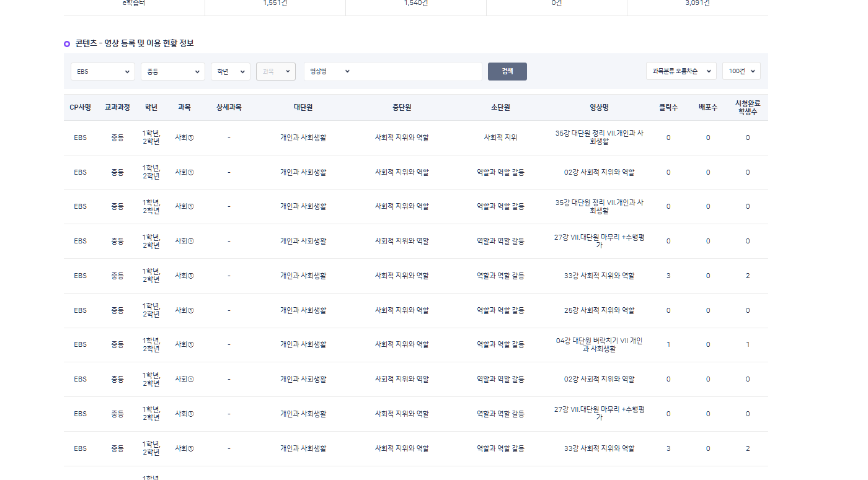Open the 과목분류 오름차순 sort dropdown
The width and height of the screenshot is (868, 480).
pyautogui.click(x=681, y=71)
